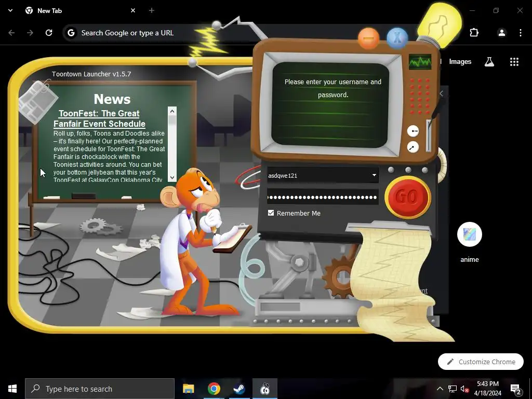532x399 pixels.
Task: Click the vertical slider on the TV side
Action: (x=428, y=136)
